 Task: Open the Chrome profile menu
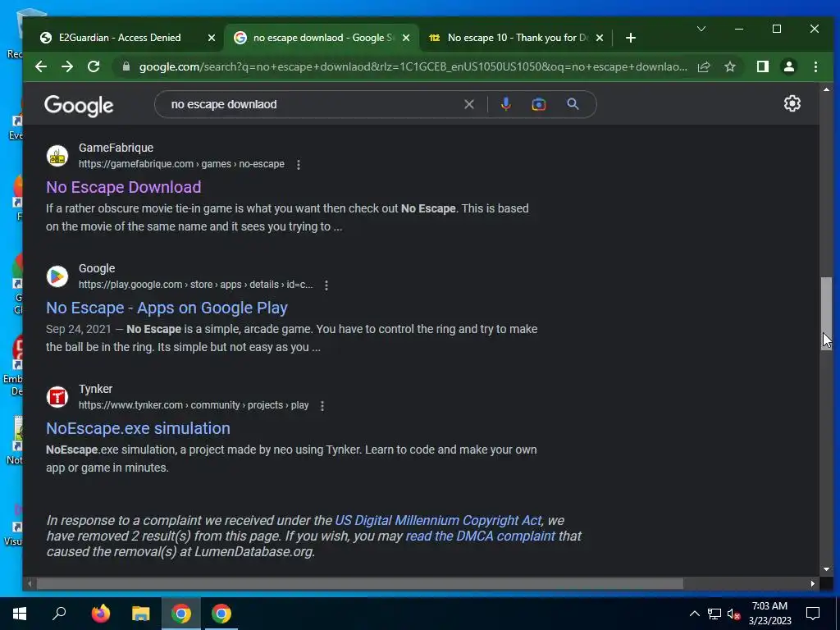(x=788, y=66)
